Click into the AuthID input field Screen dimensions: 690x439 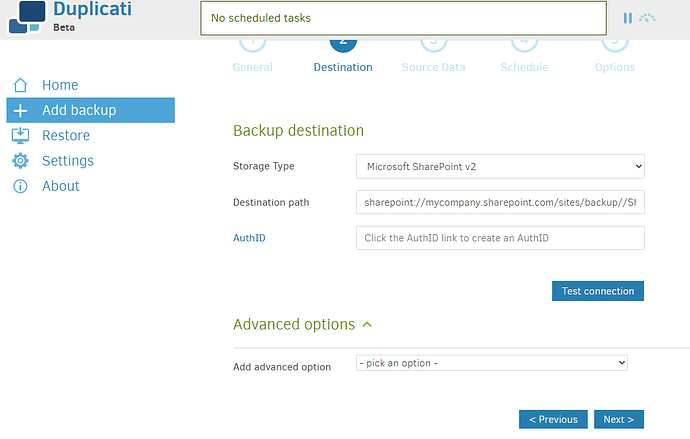click(x=500, y=238)
